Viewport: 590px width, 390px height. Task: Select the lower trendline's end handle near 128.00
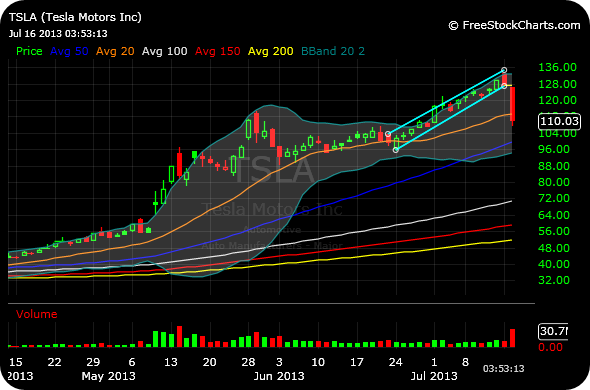(504, 86)
